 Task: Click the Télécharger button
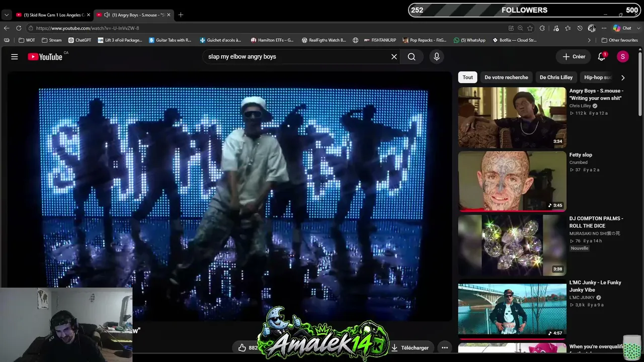click(x=410, y=347)
